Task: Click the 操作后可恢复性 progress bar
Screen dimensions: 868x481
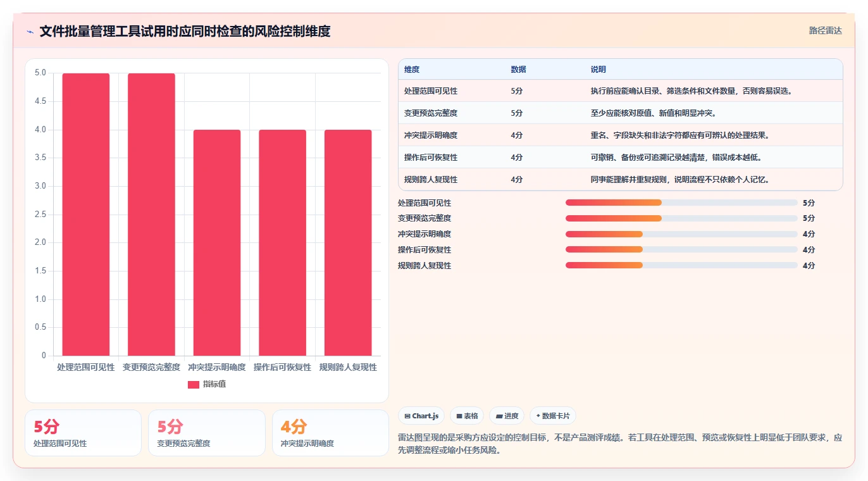Action: pyautogui.click(x=681, y=250)
